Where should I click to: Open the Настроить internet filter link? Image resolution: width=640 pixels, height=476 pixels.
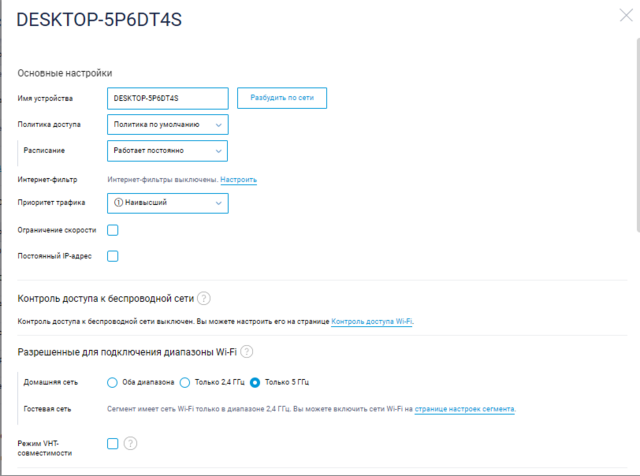(239, 180)
